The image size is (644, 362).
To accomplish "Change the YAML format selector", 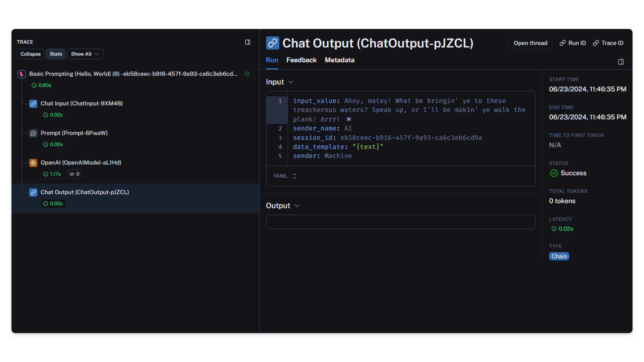I will (x=284, y=176).
